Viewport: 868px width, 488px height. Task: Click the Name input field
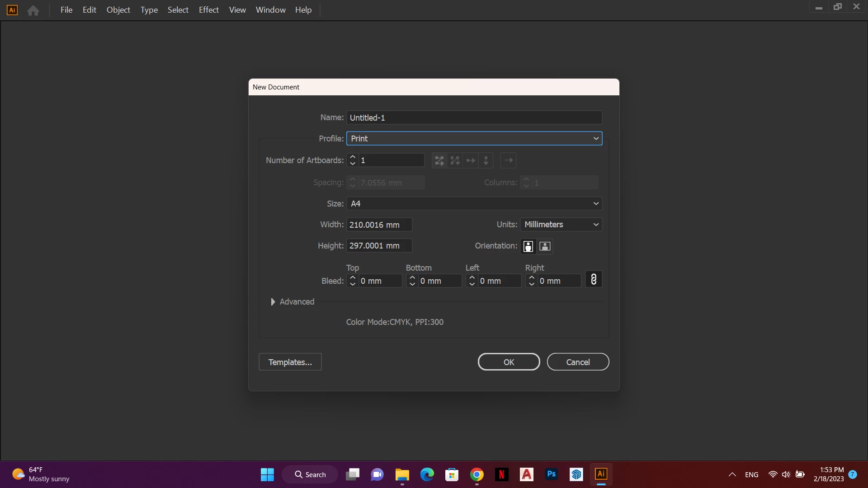pyautogui.click(x=474, y=118)
